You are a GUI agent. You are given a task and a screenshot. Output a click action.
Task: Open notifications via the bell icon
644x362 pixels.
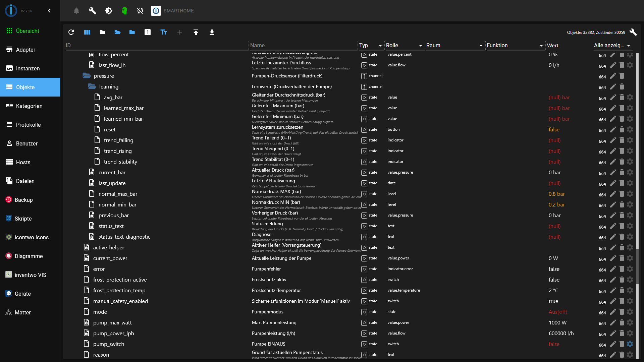click(x=76, y=11)
